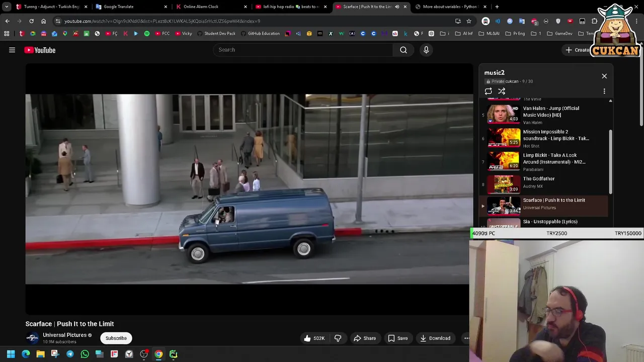Subscribe to Universal Pictures channel
Viewport: 644px width, 362px height.
[x=116, y=338]
